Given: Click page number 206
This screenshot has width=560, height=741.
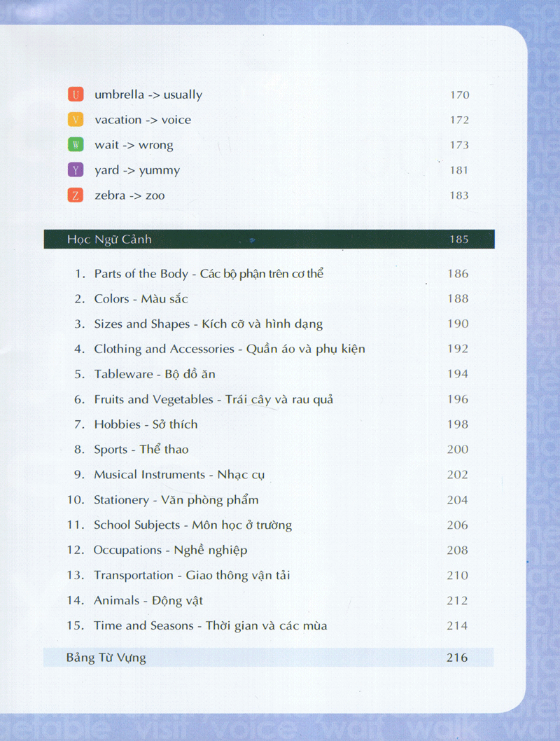Looking at the screenshot, I should pyautogui.click(x=458, y=525).
